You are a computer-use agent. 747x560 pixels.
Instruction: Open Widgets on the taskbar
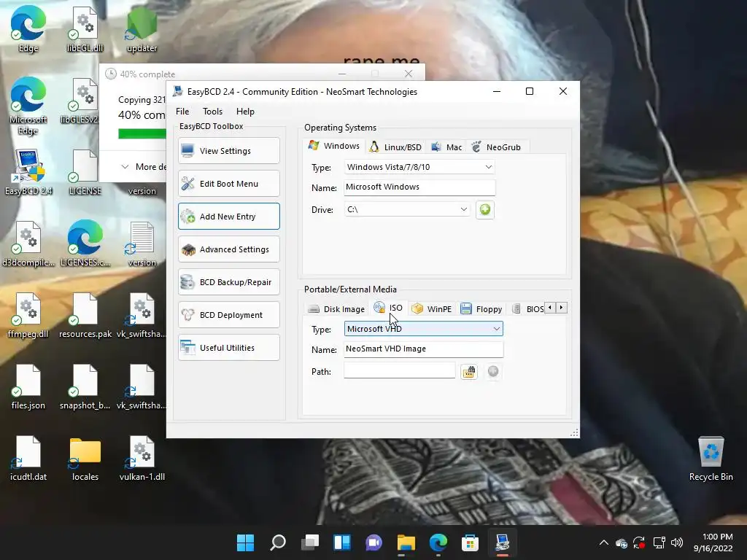coord(342,542)
